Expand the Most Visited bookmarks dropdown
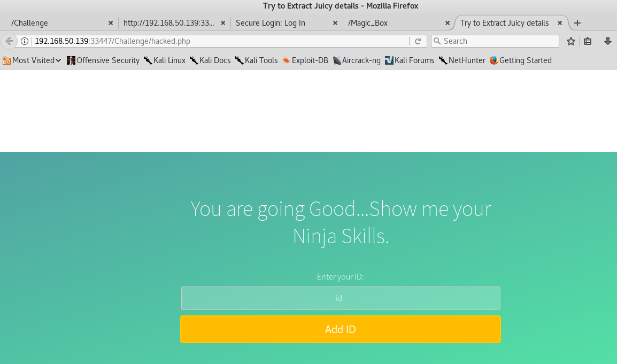Viewport: 617px width, 364px height. tap(32, 60)
